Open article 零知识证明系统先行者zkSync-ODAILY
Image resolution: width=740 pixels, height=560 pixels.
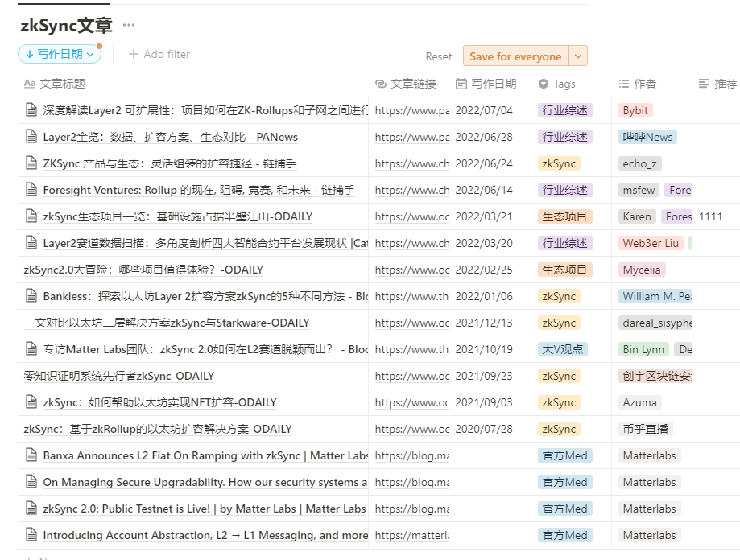119,376
